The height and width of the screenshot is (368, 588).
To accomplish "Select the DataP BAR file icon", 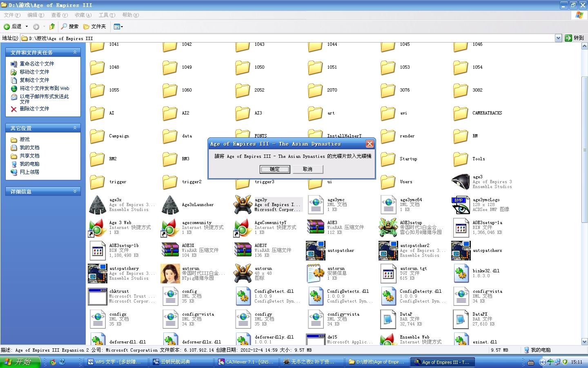I will [388, 319].
